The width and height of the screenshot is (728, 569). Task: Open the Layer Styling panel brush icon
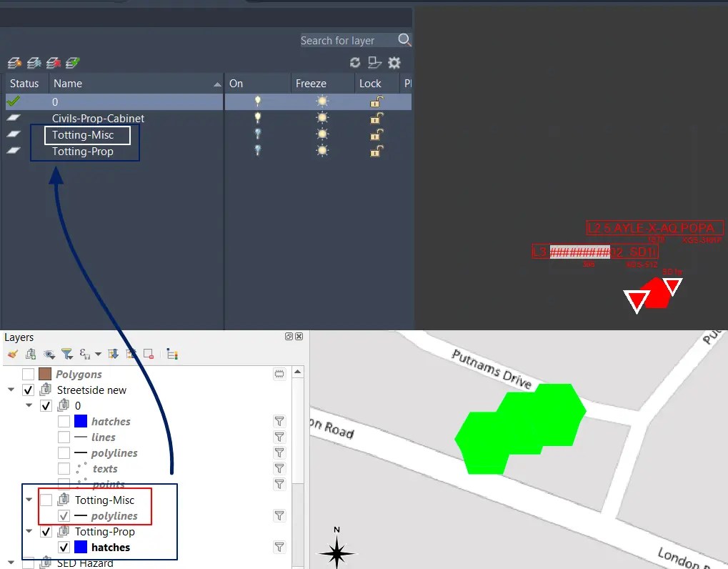click(x=11, y=354)
